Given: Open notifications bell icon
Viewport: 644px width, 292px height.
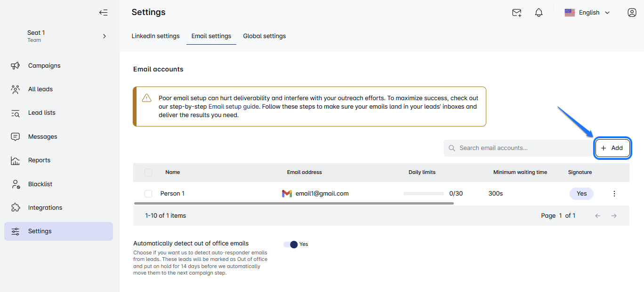Looking at the screenshot, I should point(539,13).
